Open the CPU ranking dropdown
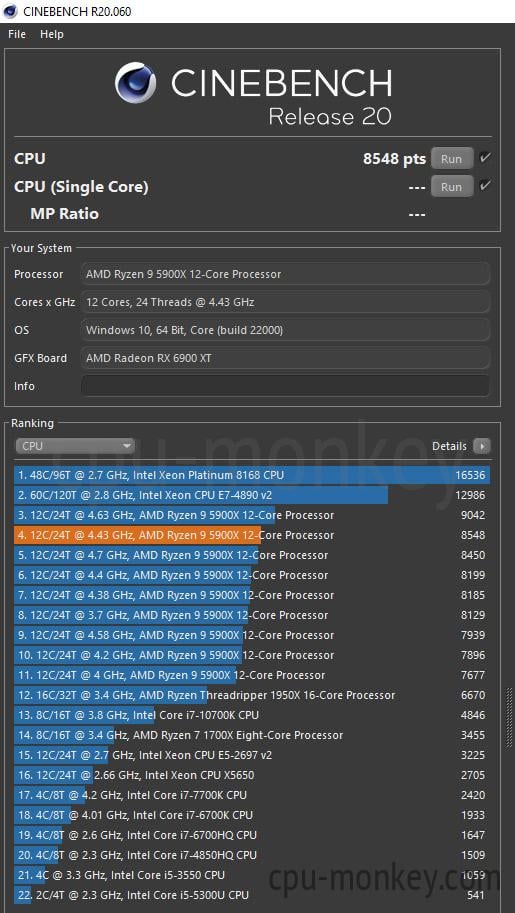Viewport: 515px width, 913px height. (x=75, y=446)
